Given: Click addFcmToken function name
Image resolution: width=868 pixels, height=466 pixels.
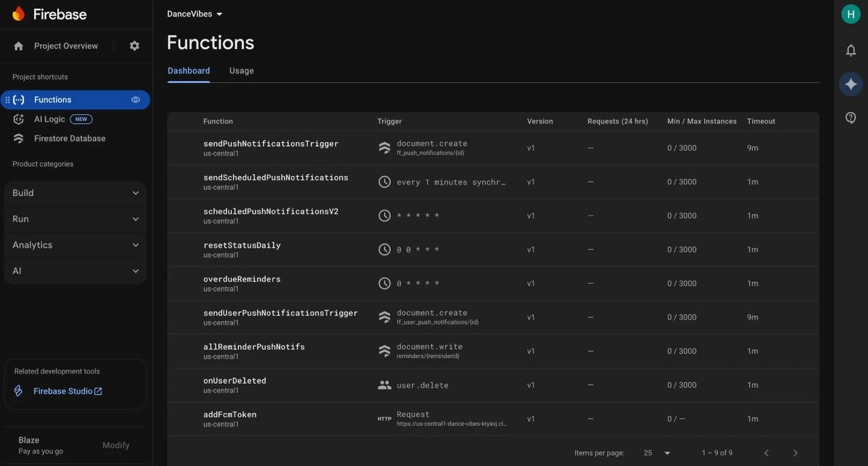Looking at the screenshot, I should (x=230, y=414).
